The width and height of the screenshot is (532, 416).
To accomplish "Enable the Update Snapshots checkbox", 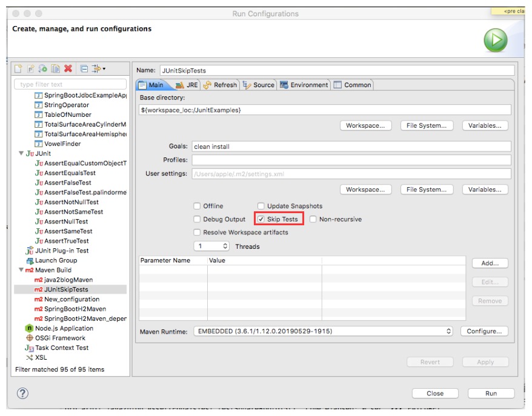I will (261, 206).
